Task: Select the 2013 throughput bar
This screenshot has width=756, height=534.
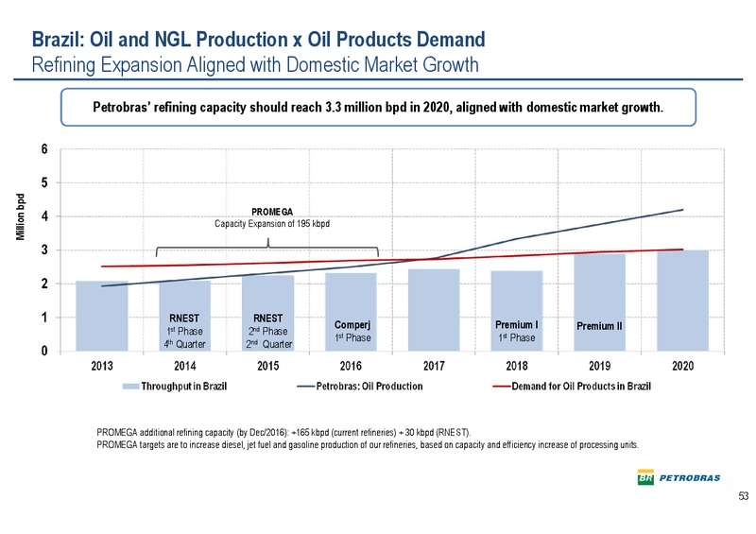Action: (102, 316)
